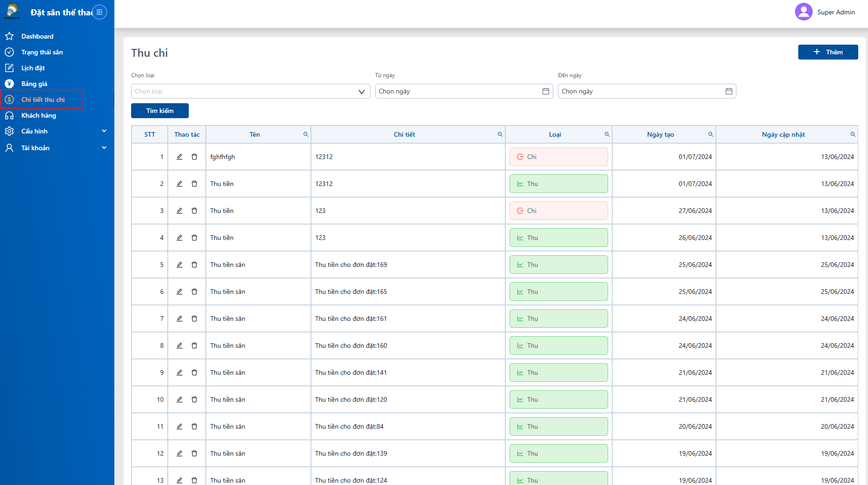
Task: Edit row 1 fghfhfgh entry
Action: [179, 157]
